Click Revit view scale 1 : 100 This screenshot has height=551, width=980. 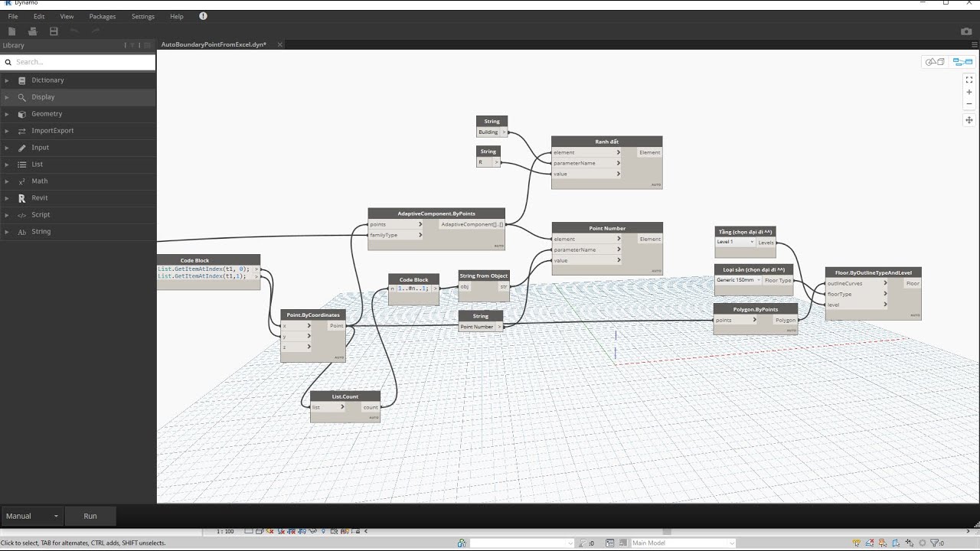(225, 531)
